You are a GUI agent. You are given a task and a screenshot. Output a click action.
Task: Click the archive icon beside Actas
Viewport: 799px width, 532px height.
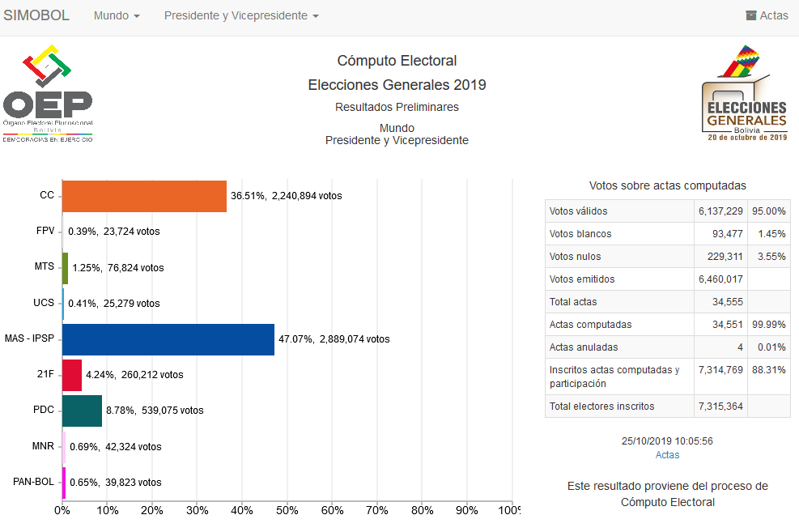pos(751,15)
